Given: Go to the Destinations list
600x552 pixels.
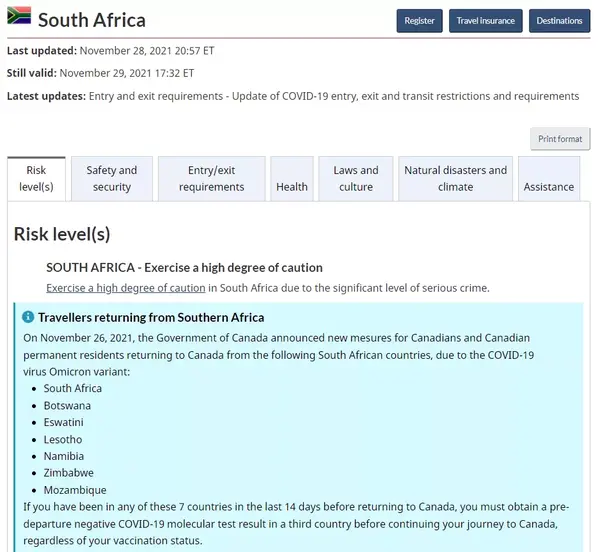Looking at the screenshot, I should point(559,20).
